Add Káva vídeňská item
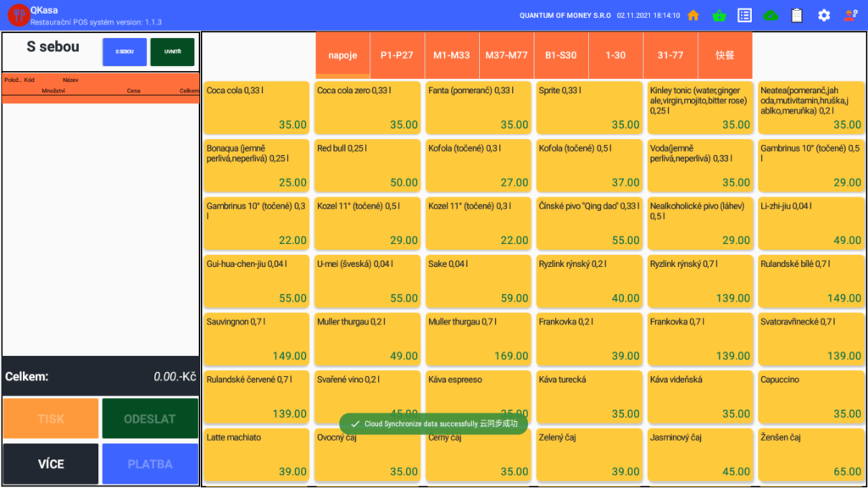 pos(700,396)
